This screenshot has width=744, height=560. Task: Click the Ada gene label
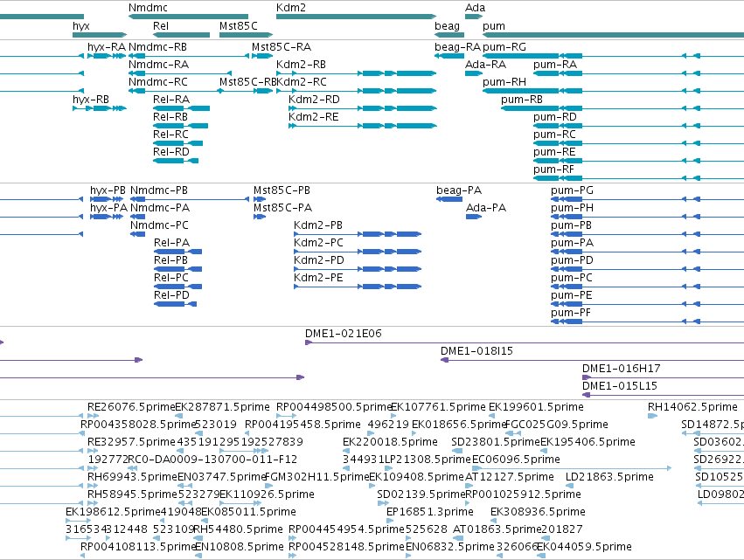[475, 8]
